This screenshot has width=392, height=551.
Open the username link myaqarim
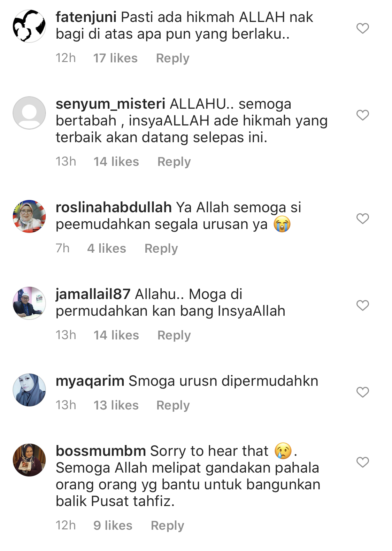[90, 381]
